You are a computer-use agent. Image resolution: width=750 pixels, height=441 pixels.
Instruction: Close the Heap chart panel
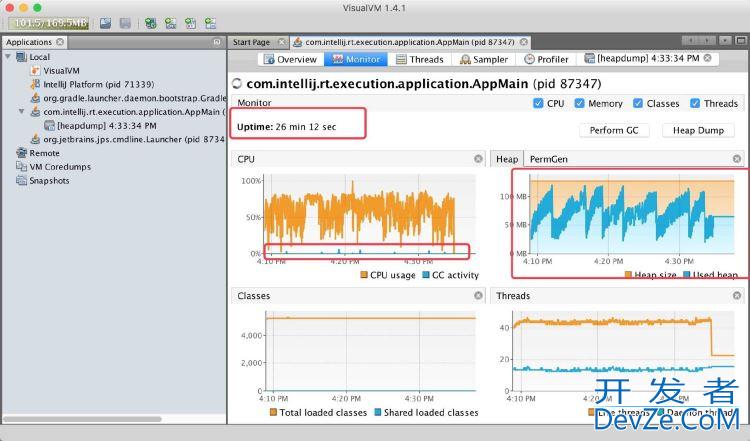737,159
